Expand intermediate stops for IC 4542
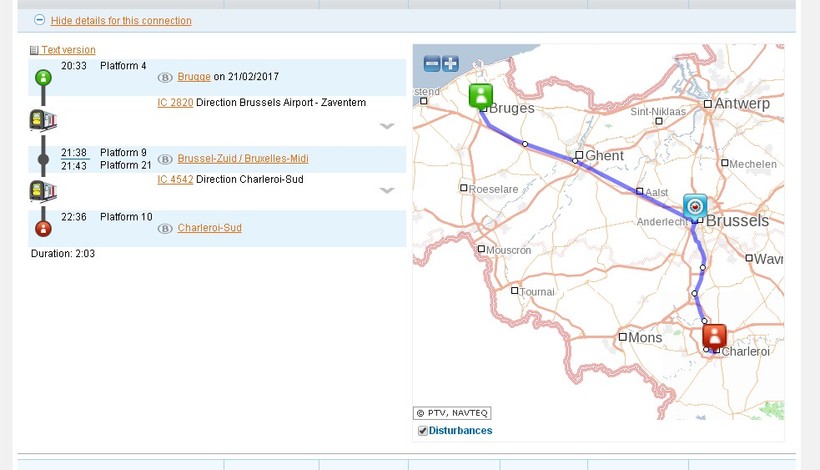 click(387, 190)
